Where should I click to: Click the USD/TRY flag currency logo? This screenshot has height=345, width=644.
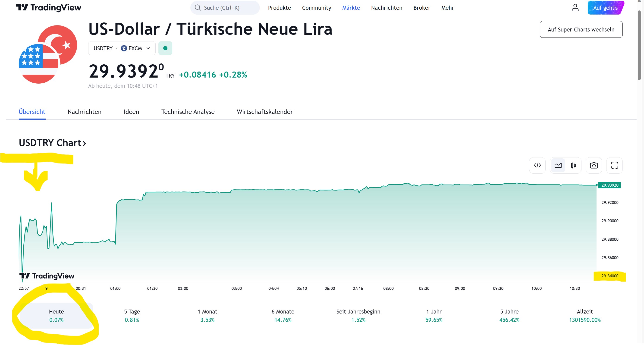coord(48,54)
